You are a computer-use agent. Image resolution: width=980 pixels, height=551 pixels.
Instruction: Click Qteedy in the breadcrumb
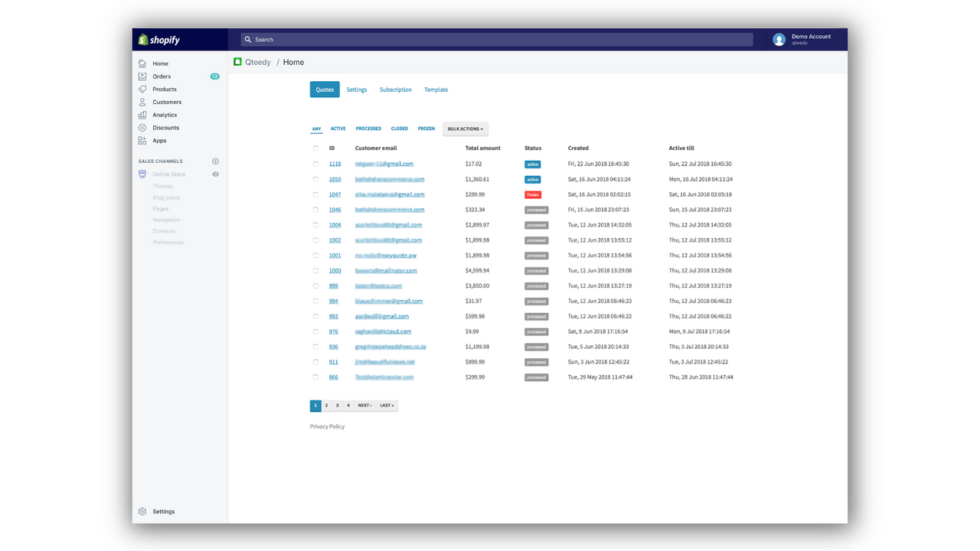pyautogui.click(x=258, y=62)
